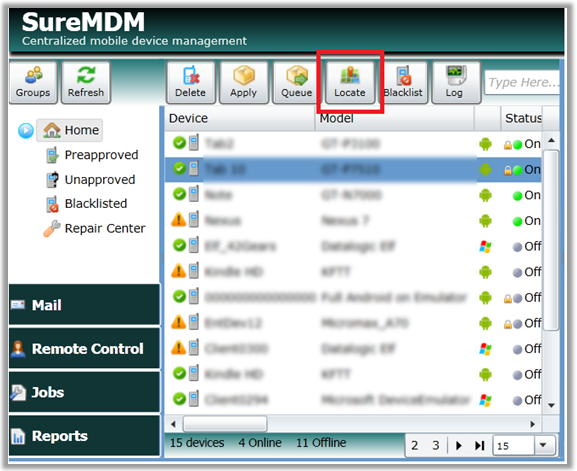Click the 15 devices status text
Screen dimensions: 577x471
pos(197,443)
